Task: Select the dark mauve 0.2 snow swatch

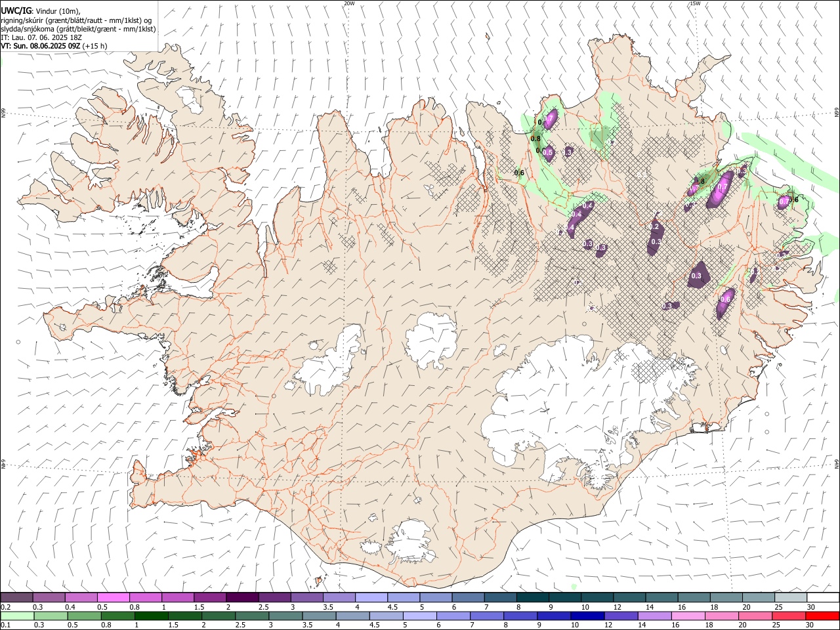Action: 16,597
